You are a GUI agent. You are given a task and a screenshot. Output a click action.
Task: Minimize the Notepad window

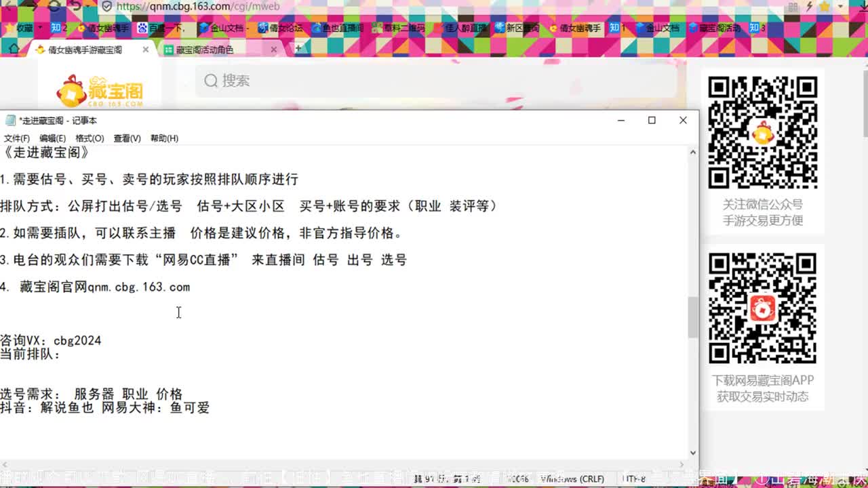620,121
